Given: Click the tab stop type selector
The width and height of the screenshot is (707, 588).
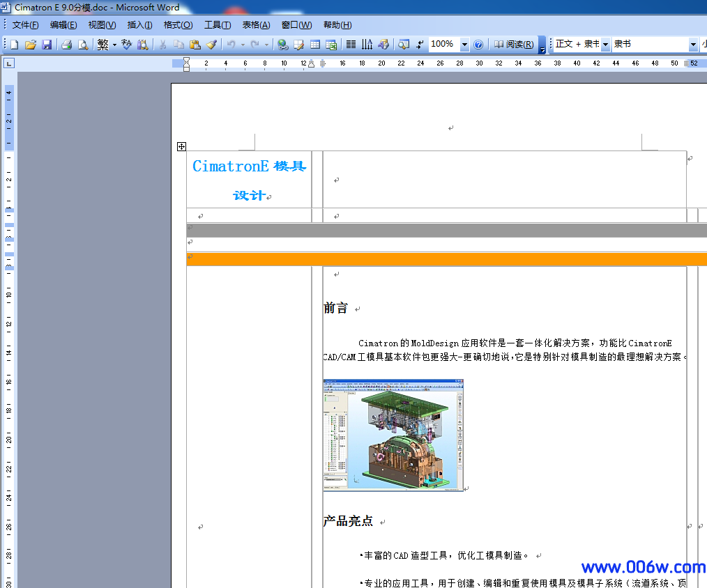Looking at the screenshot, I should coord(9,63).
